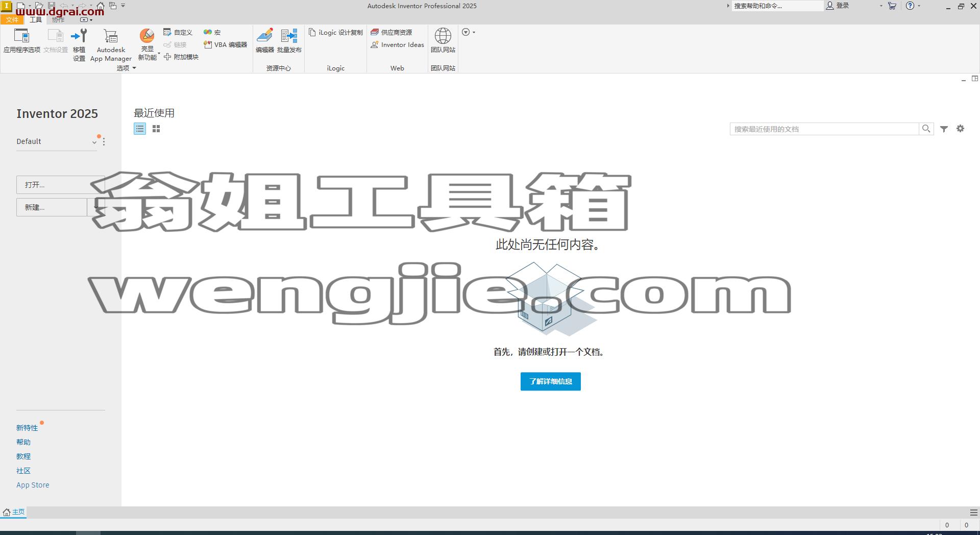Open the Content Center 编辑器 tool

(x=265, y=41)
